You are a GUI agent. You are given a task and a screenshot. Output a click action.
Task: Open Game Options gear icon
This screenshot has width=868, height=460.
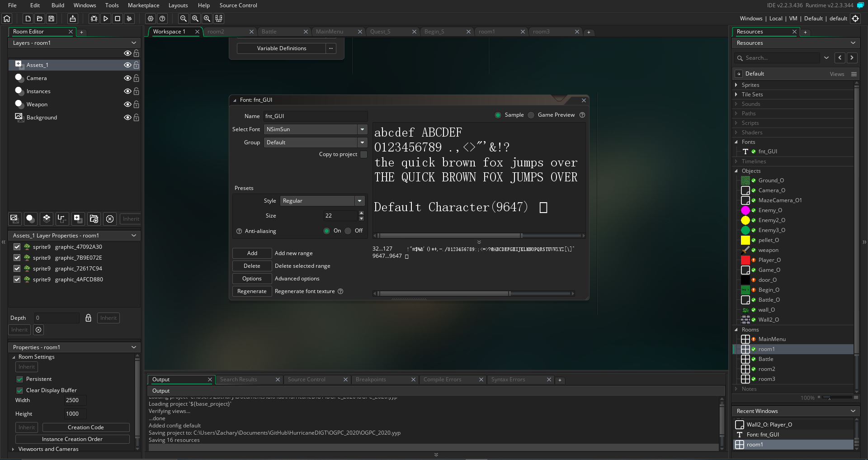pos(151,19)
